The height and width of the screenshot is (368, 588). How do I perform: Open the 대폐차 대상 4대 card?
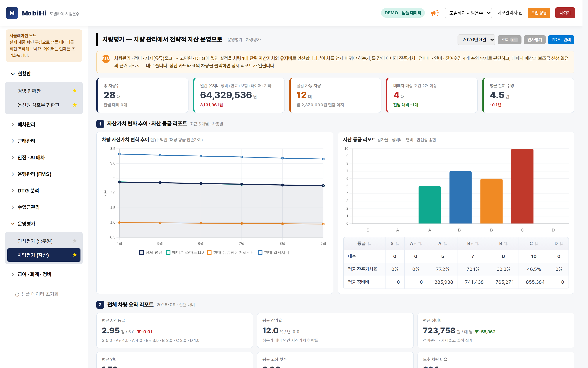point(432,95)
